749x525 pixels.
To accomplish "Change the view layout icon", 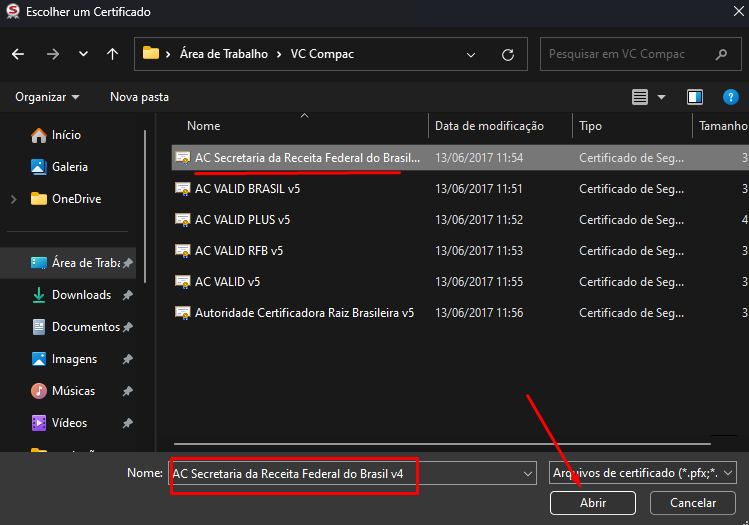I will [x=641, y=97].
